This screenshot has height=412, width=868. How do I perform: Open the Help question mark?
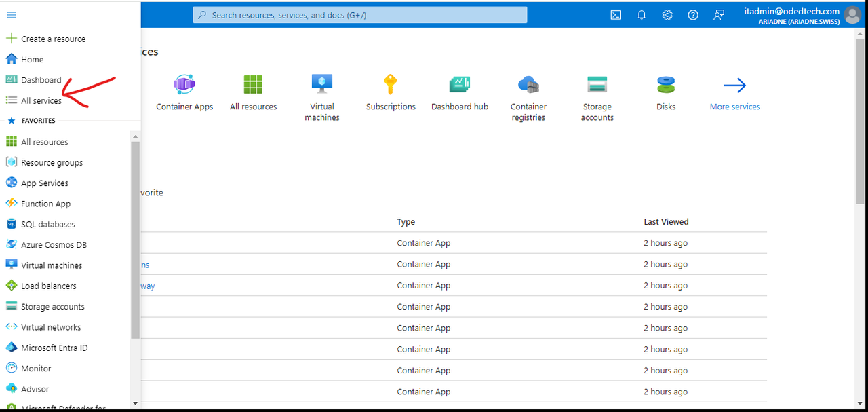(693, 15)
